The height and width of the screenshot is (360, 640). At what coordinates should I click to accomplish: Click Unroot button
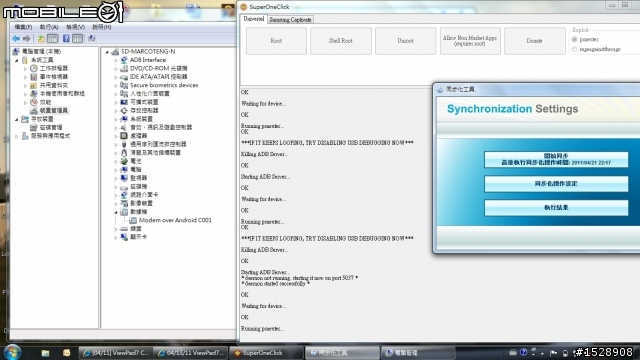pyautogui.click(x=405, y=41)
